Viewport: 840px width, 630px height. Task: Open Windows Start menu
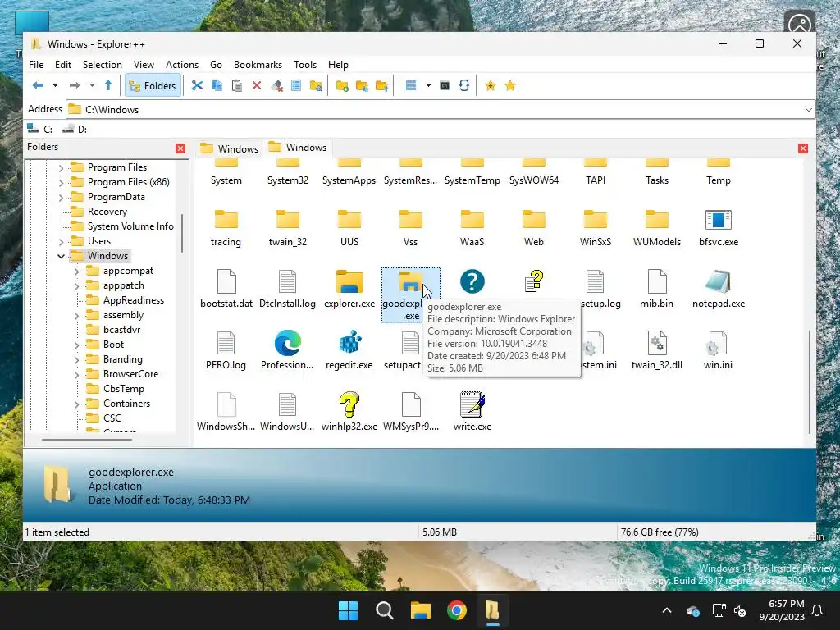[348, 610]
